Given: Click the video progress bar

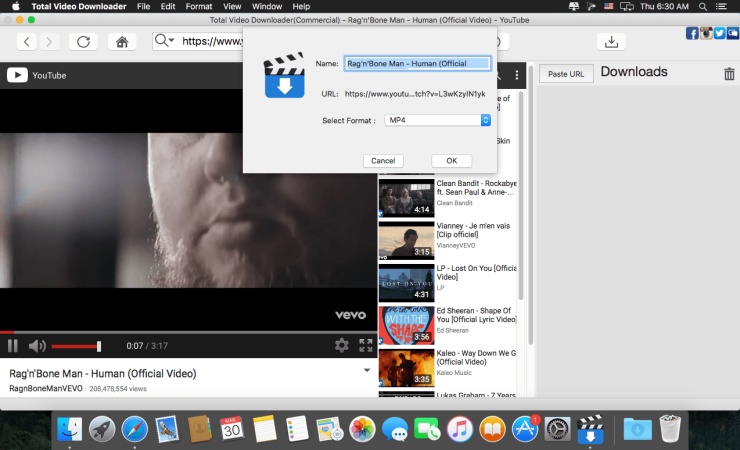Looking at the screenshot, I should pyautogui.click(x=189, y=332).
